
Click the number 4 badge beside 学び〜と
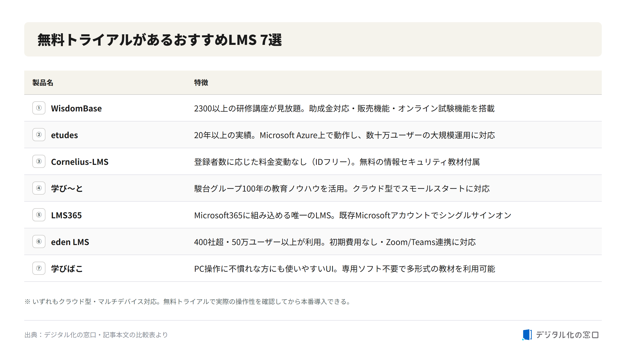coord(39,188)
